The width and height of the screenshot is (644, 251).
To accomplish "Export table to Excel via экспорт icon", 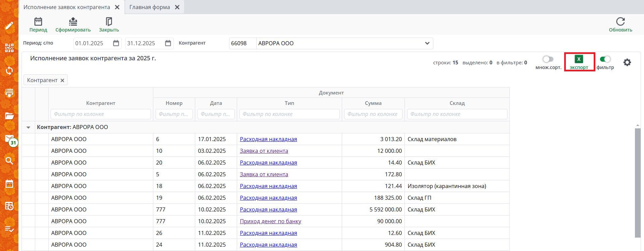I will 579,59.
